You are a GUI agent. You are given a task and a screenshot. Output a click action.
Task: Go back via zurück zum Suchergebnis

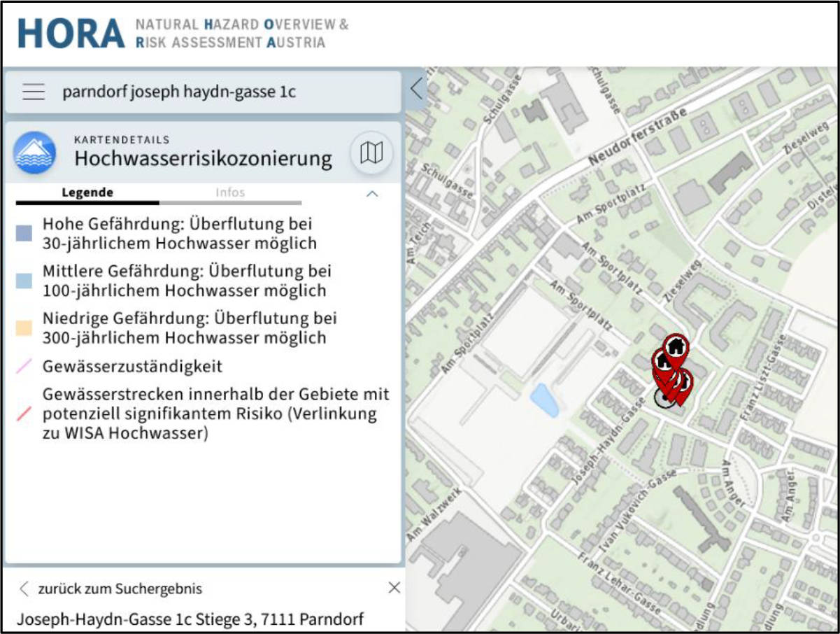click(x=111, y=589)
